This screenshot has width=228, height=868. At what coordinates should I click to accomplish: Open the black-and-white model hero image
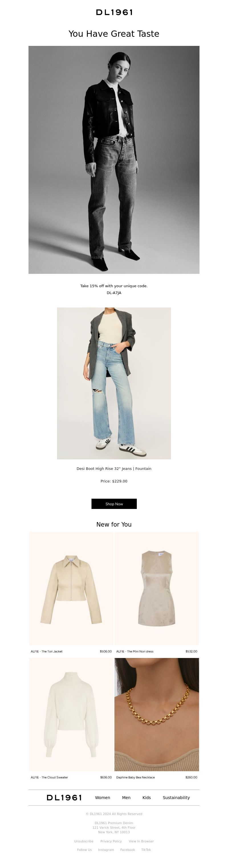click(114, 160)
